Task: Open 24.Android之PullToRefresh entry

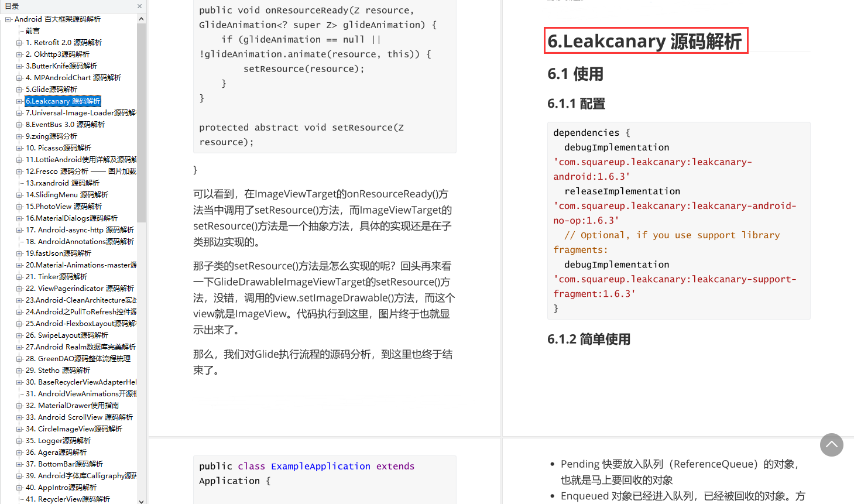Action: point(81,312)
